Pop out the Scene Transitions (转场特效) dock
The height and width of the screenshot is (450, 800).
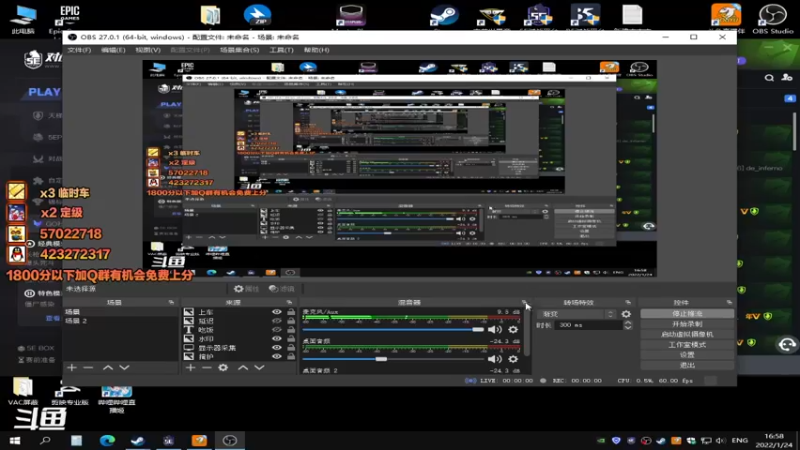click(628, 303)
